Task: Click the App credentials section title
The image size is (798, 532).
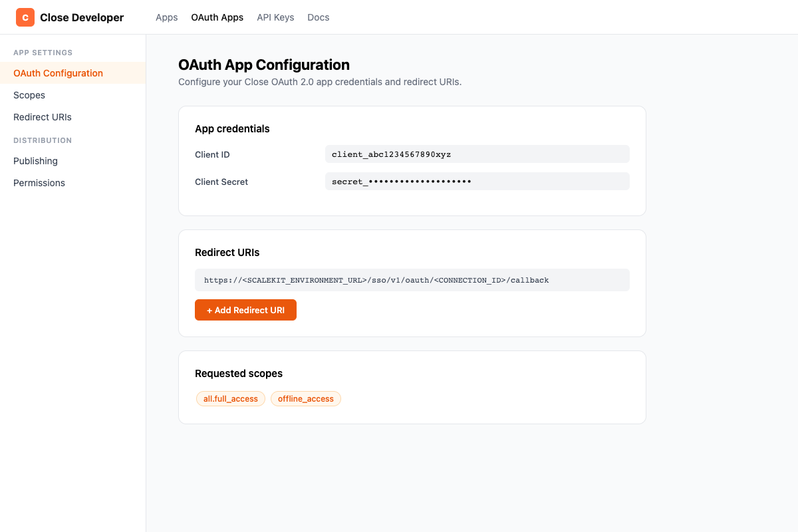Action: point(232,129)
